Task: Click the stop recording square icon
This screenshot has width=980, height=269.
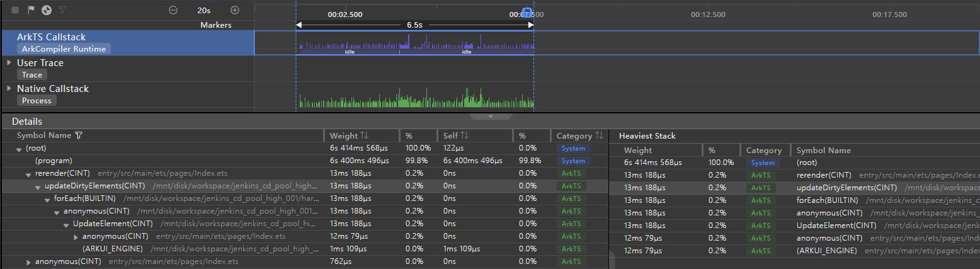Action: [x=15, y=10]
